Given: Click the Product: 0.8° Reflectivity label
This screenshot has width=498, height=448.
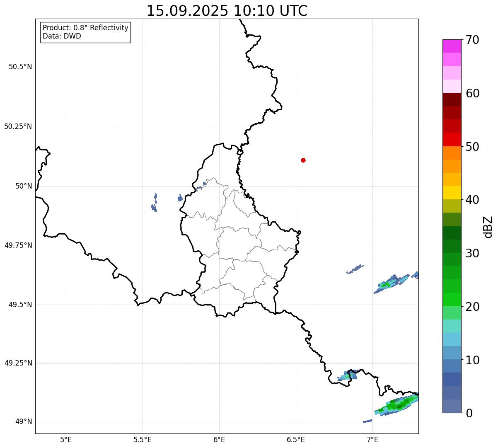Looking at the screenshot, I should coord(86,28).
